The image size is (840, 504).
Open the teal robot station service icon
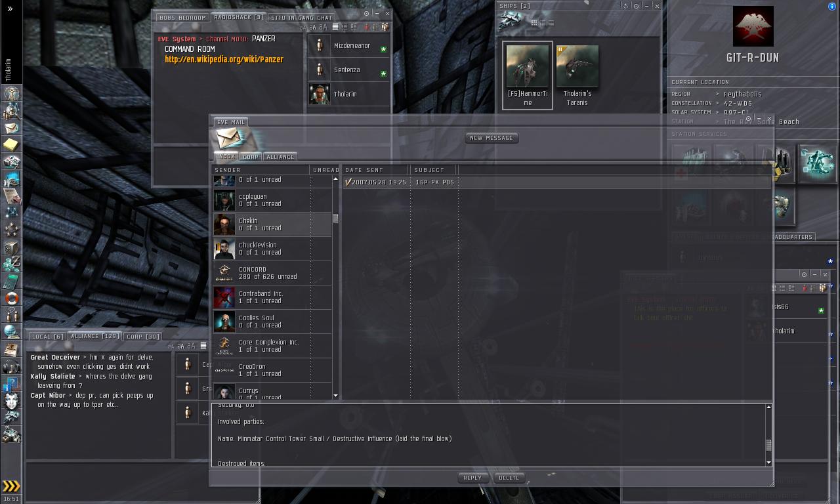click(x=816, y=163)
